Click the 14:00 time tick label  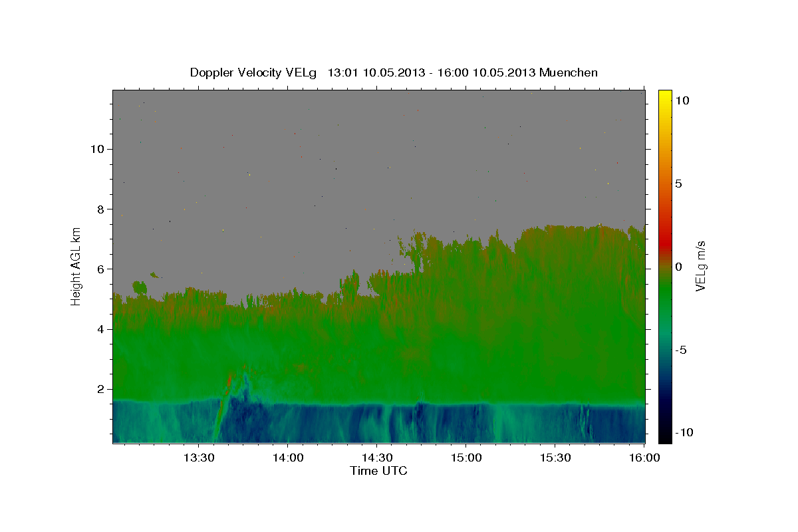287,458
